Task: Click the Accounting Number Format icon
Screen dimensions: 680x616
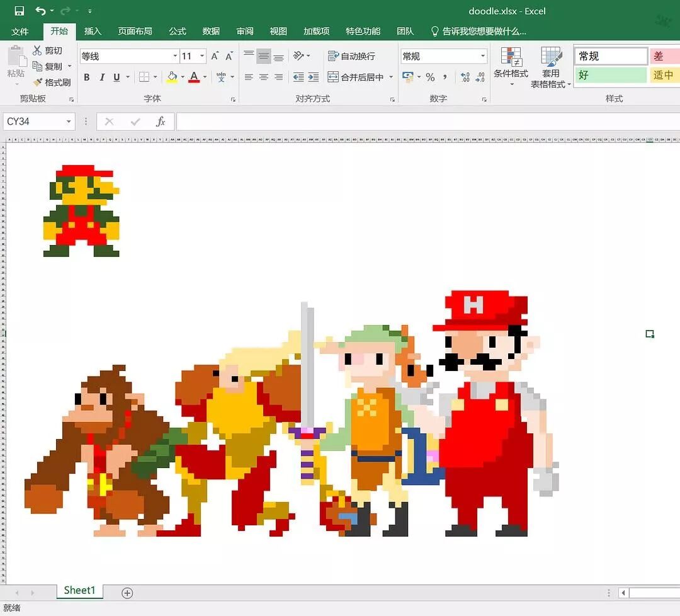Action: [x=407, y=77]
